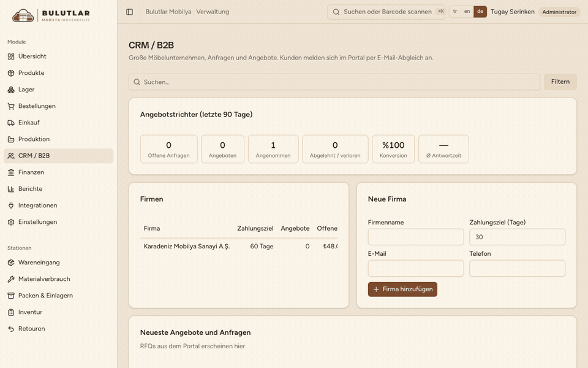This screenshot has width=588, height=368.
Task: Open the Finanzen module
Action: [x=59, y=172]
